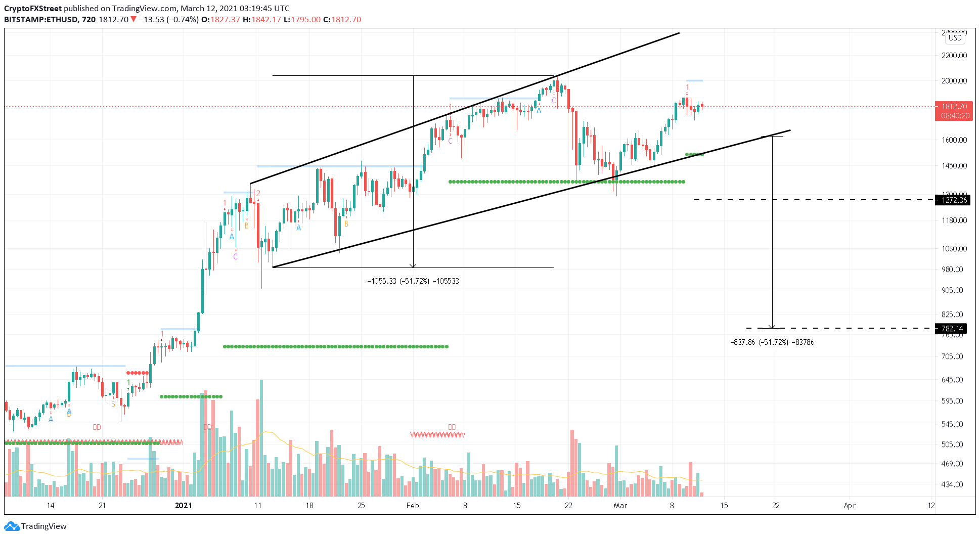980x538 pixels.
Task: Click the Feb label on the time axis
Action: (413, 506)
